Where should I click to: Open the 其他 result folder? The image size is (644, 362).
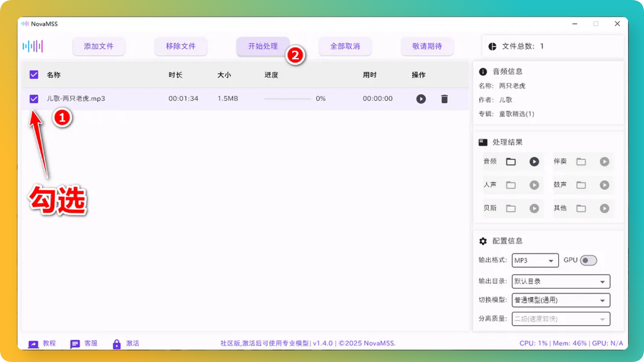(x=581, y=208)
